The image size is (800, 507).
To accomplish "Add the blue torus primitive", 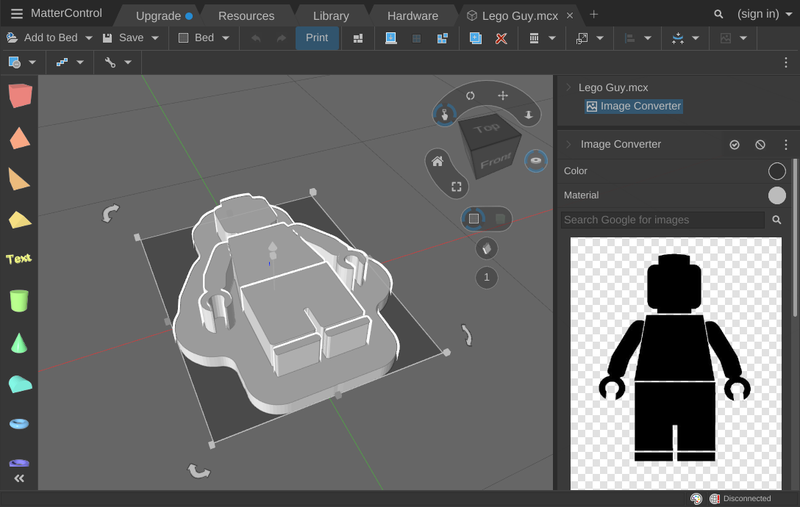I will point(19,423).
